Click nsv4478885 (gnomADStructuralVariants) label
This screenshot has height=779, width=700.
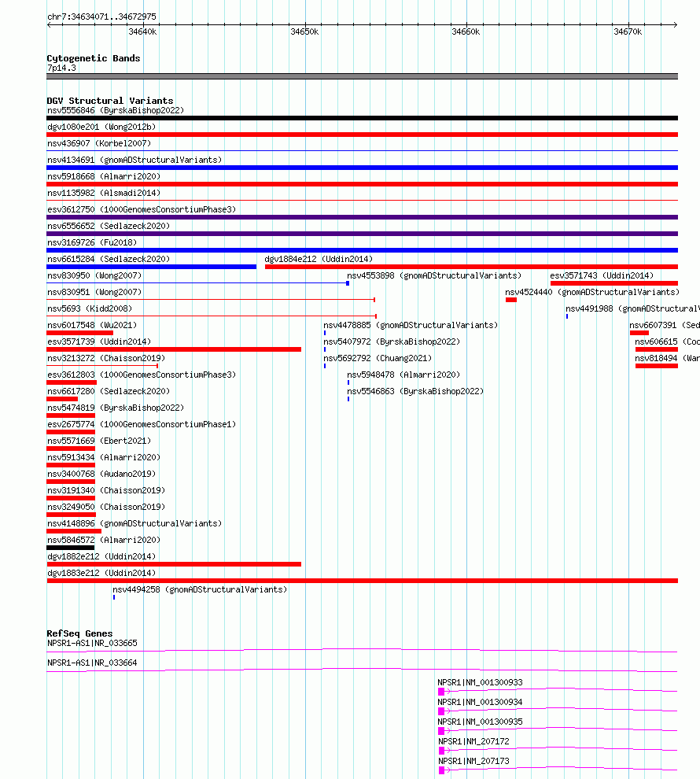[x=411, y=325]
